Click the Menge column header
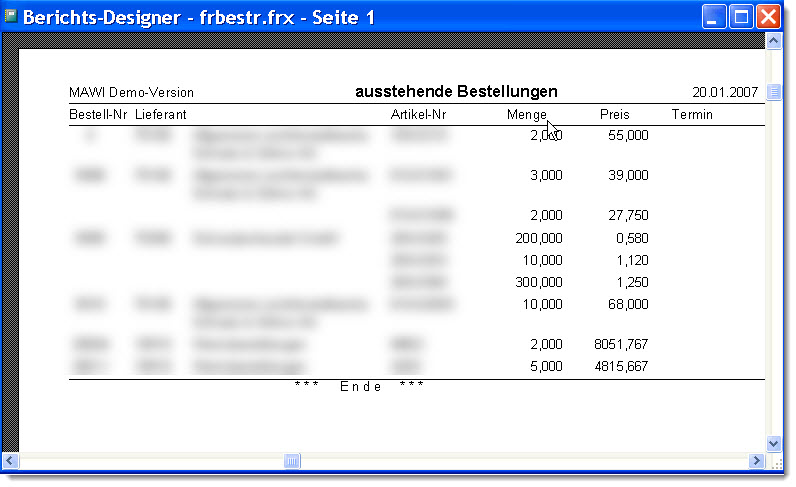Viewport: 796px width, 487px height. [x=526, y=115]
